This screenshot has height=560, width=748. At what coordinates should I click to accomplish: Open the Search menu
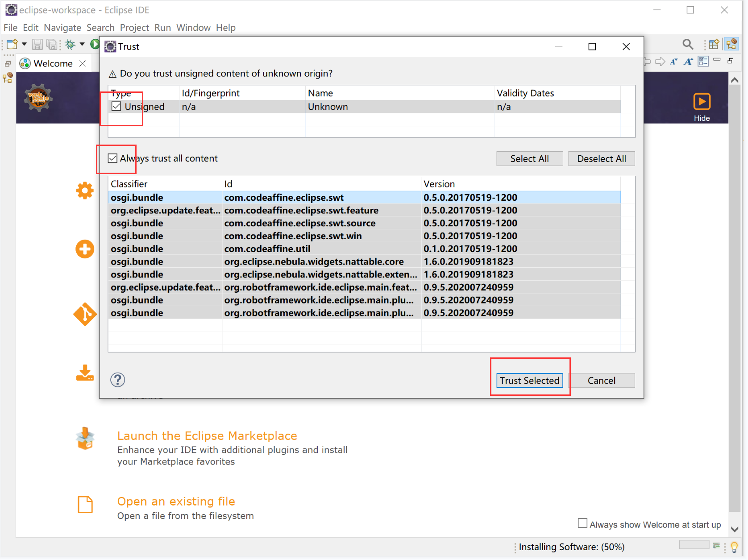[x=100, y=28]
